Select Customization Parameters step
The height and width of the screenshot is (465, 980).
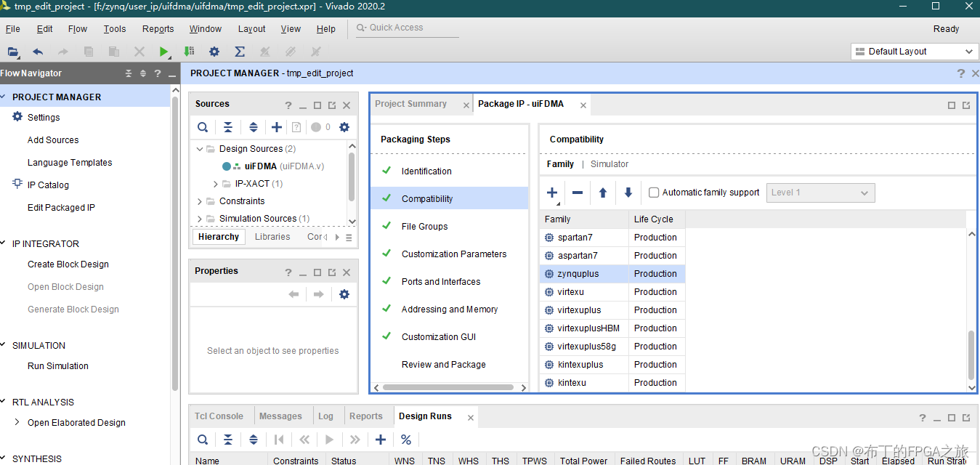coord(454,254)
